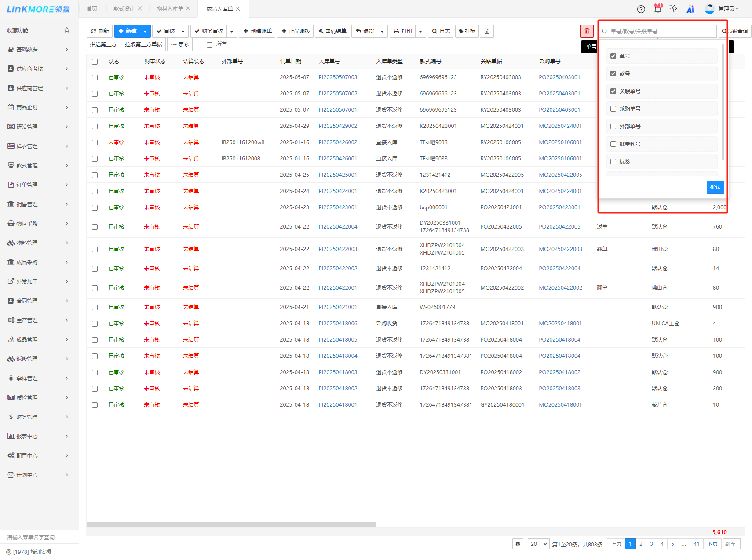Click the red trash delete icon
The width and height of the screenshot is (752, 560).
587,31
